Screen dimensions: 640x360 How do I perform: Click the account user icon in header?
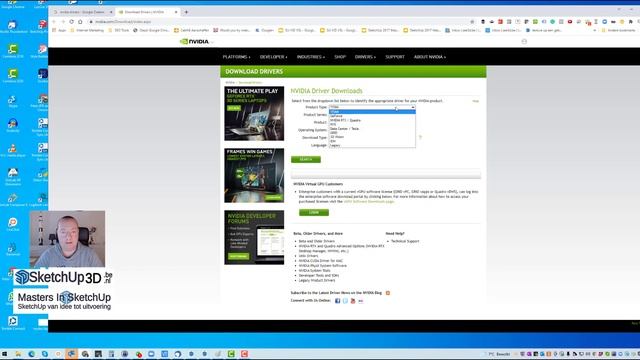click(524, 41)
